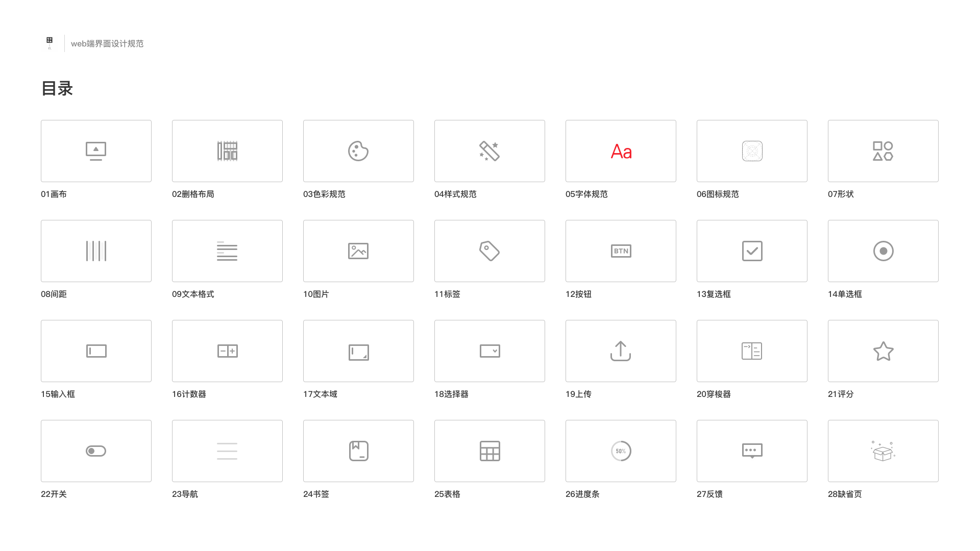Open the transfer panel icon (20穿梭器)
The image size is (980, 551).
click(752, 351)
